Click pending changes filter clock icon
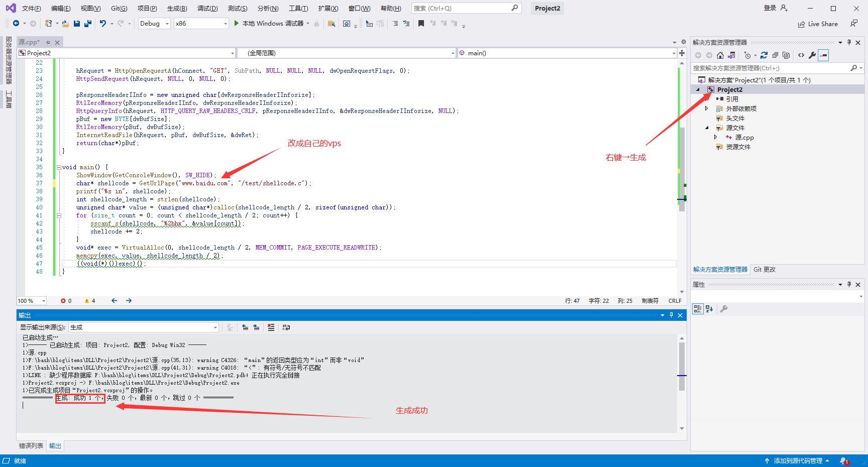 tap(748, 55)
